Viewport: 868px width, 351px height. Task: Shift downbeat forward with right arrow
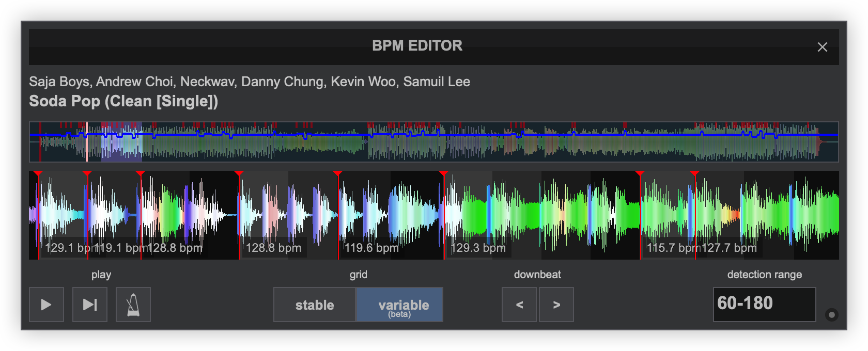pyautogui.click(x=556, y=305)
